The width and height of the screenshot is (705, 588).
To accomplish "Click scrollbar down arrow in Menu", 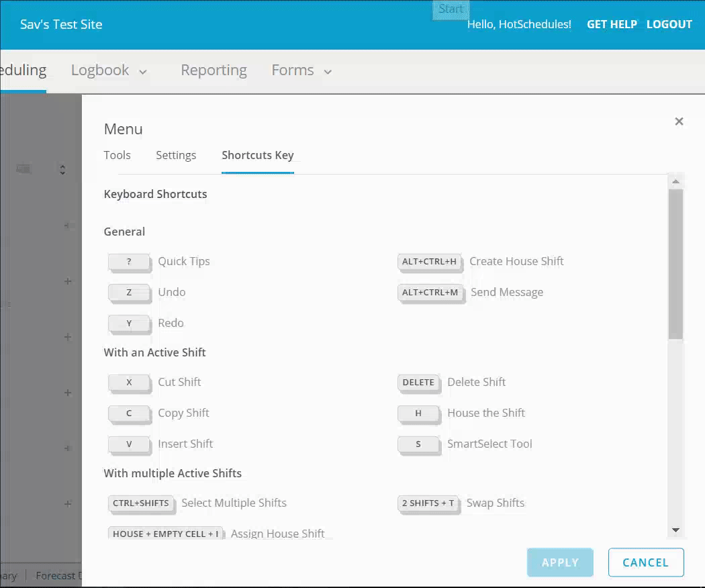I will [675, 530].
